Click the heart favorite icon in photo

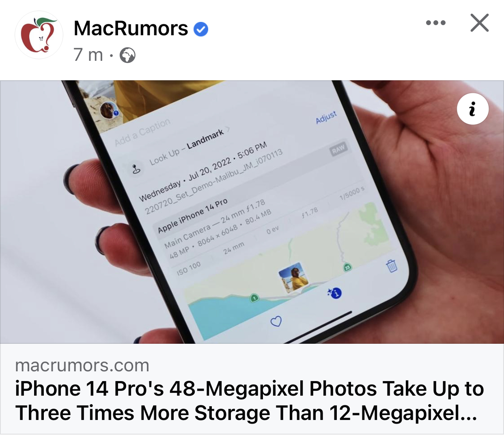click(276, 321)
